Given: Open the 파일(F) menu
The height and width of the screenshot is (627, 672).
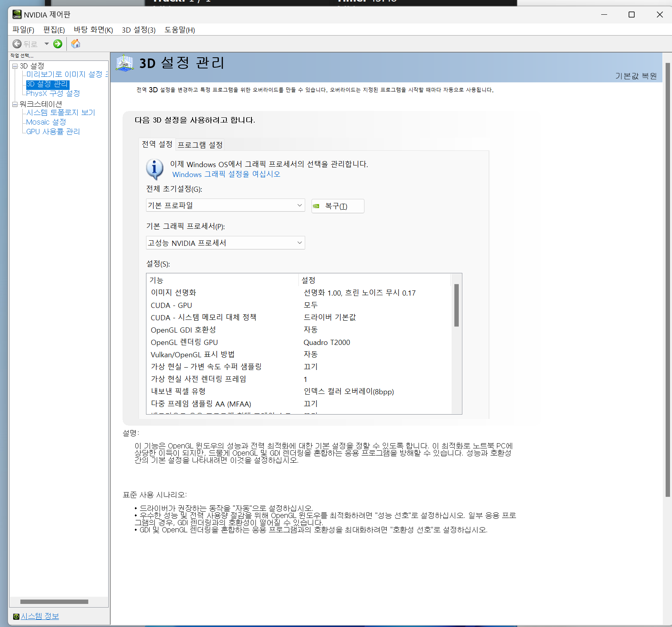Looking at the screenshot, I should [x=23, y=30].
